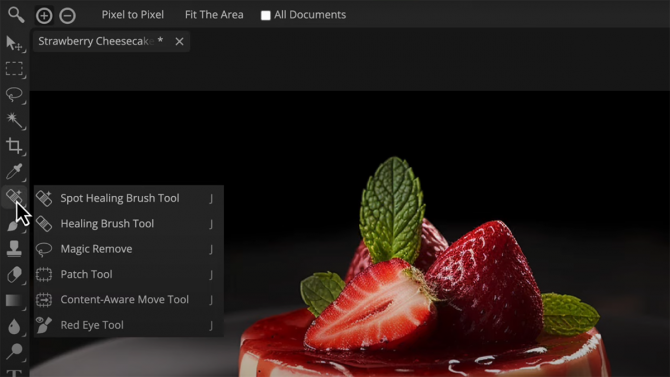Select the Dodge tool

coord(15,351)
